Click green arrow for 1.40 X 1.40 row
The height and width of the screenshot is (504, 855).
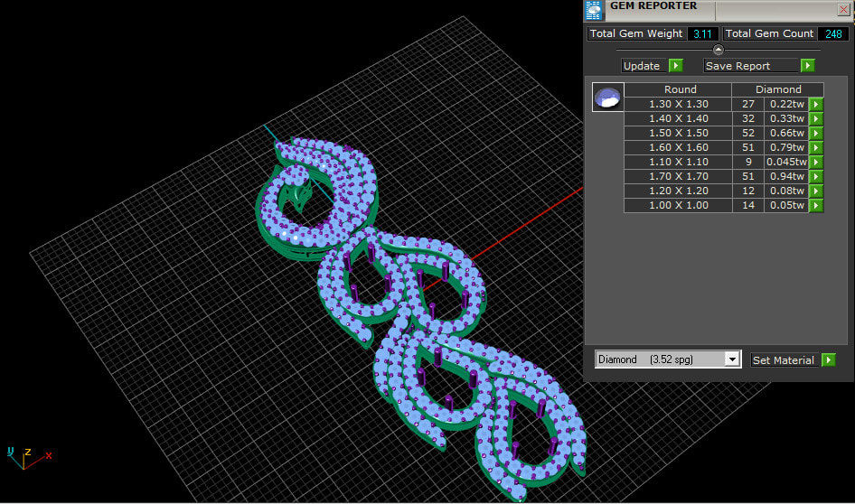[x=815, y=118]
